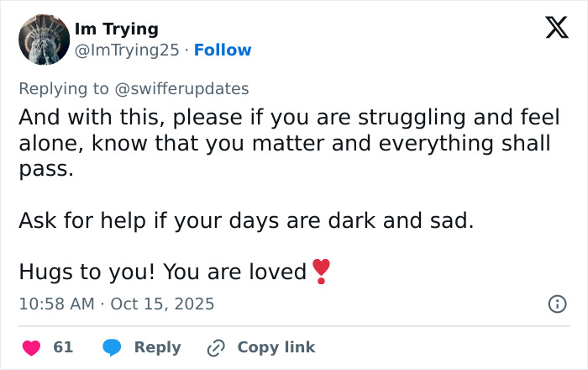
Task: Open the @ImTrying25 handle
Action: coord(126,50)
